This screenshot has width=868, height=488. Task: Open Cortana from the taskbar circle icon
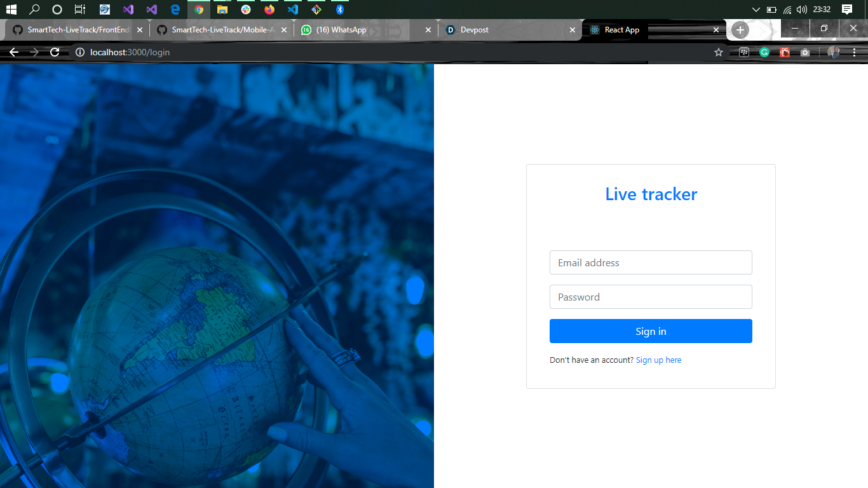(57, 10)
